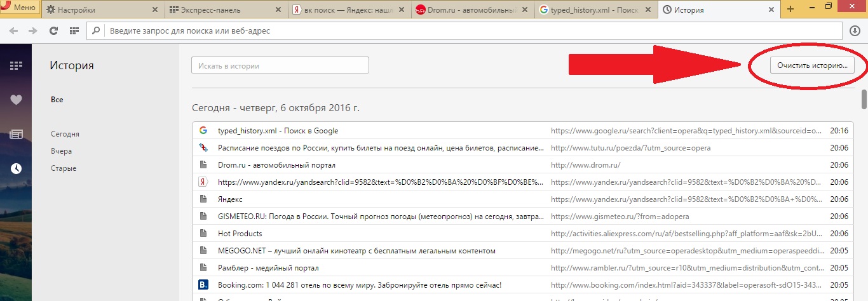The image size is (868, 301).
Task: Go back with the back arrow
Action: (x=13, y=30)
